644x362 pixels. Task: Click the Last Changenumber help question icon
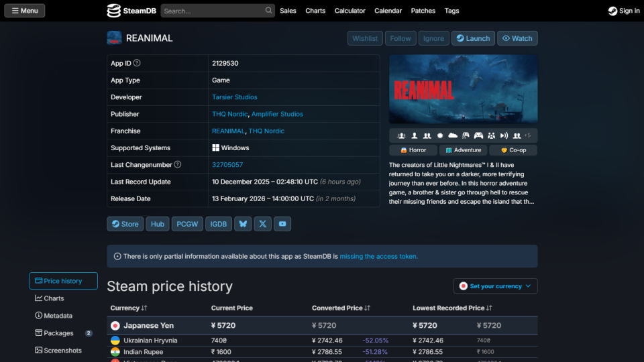(177, 164)
